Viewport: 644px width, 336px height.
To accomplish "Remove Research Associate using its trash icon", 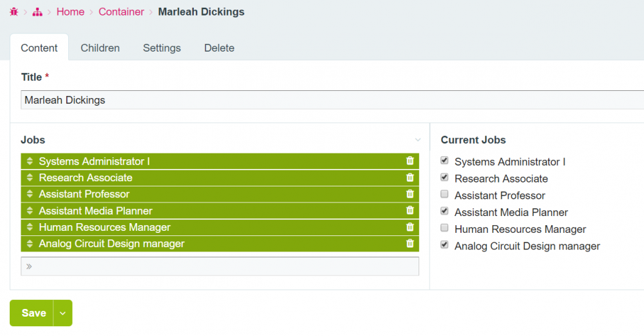I will tap(410, 177).
